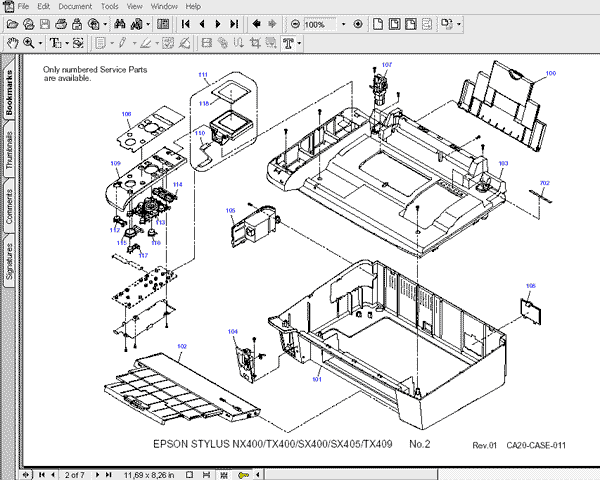Select the Form tool icon
The image size is (600, 480).
click(271, 43)
